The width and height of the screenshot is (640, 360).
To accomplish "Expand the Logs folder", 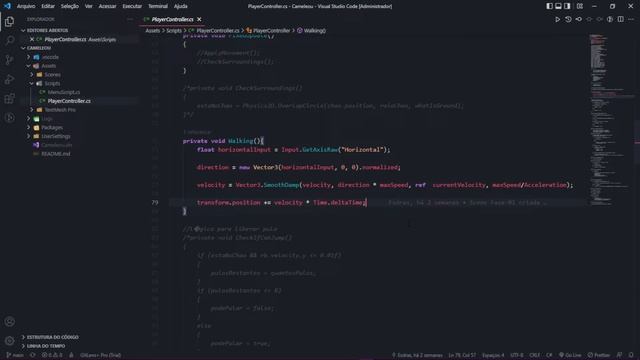I will pyautogui.click(x=29, y=118).
